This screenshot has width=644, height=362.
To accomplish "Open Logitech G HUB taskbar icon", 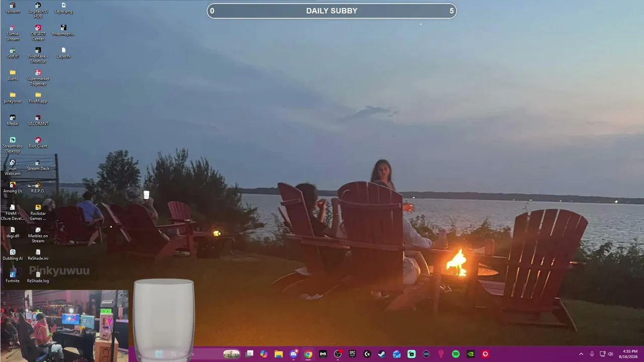I will point(367,354).
